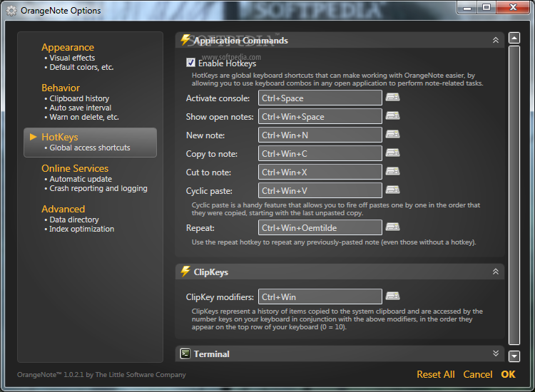Click keyboard icon next to Activate console
The height and width of the screenshot is (392, 535).
392,98
